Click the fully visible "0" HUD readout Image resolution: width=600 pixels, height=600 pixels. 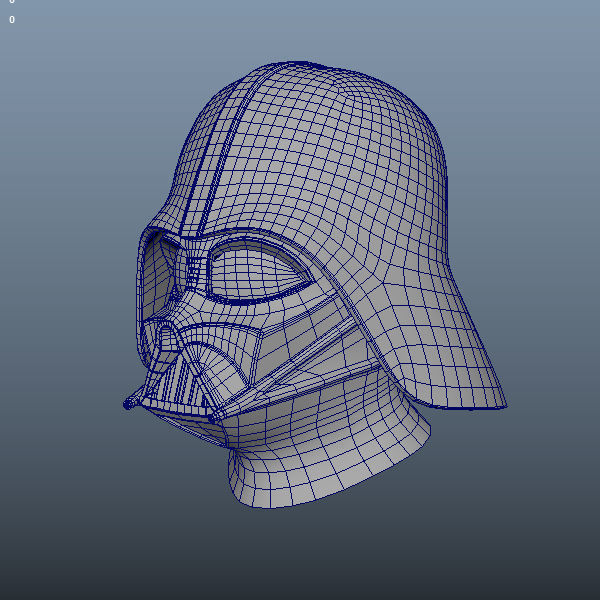(12, 20)
